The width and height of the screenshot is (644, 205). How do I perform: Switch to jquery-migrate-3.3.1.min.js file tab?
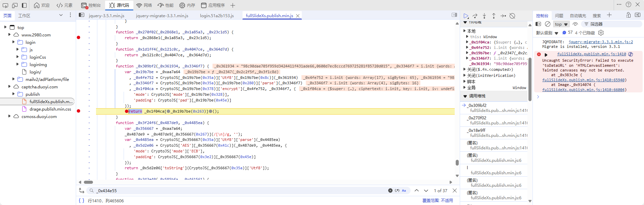[x=162, y=16]
